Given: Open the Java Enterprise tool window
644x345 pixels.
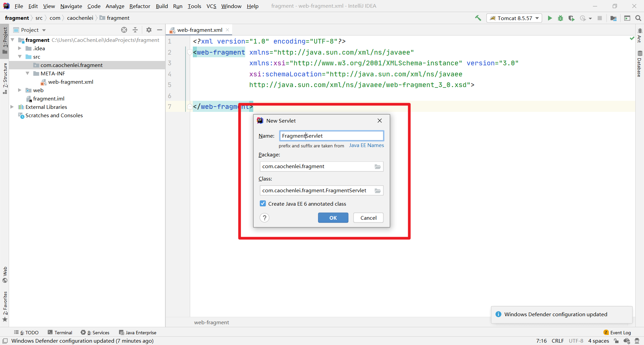Looking at the screenshot, I should (x=138, y=333).
